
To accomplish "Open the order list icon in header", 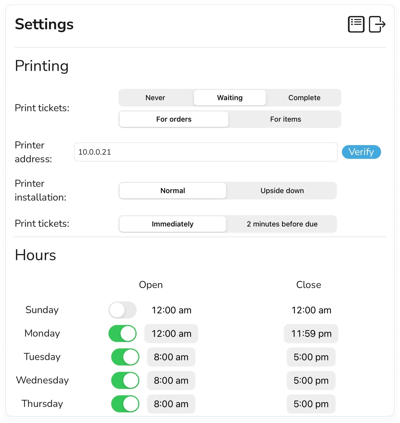I will [356, 24].
